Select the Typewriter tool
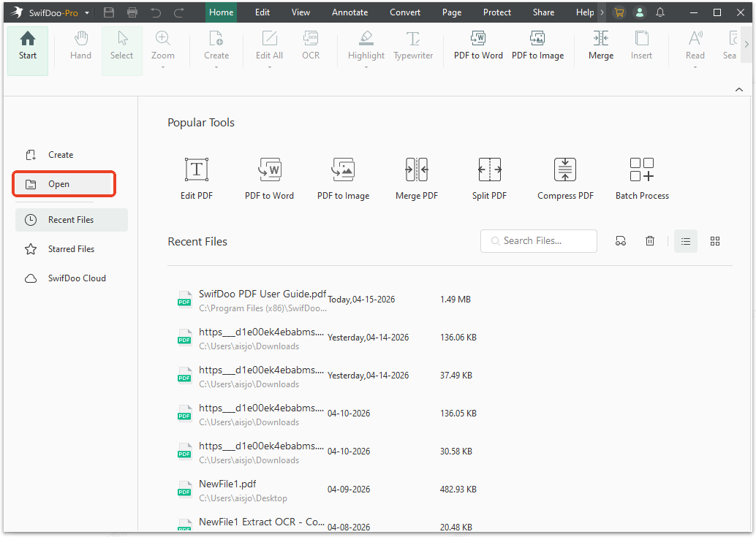This screenshot has width=756, height=537. click(x=412, y=47)
